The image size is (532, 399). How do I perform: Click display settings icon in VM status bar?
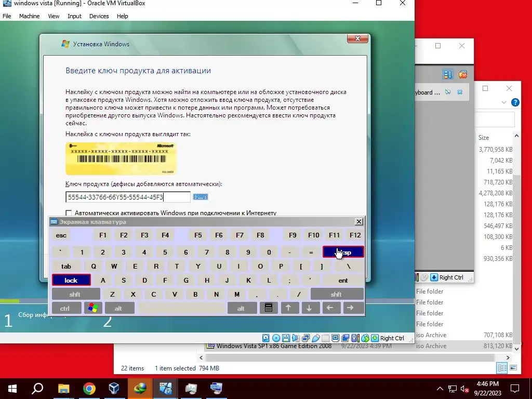coord(336,338)
